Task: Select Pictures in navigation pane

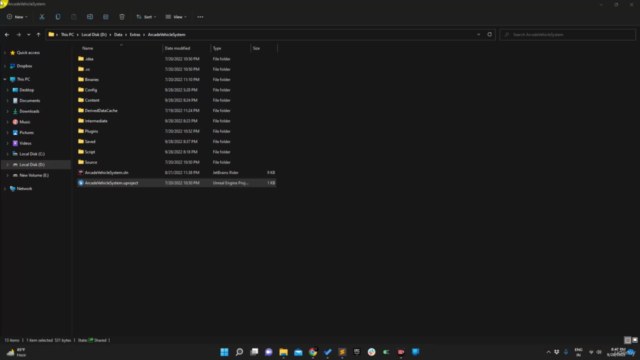Action: [x=27, y=132]
